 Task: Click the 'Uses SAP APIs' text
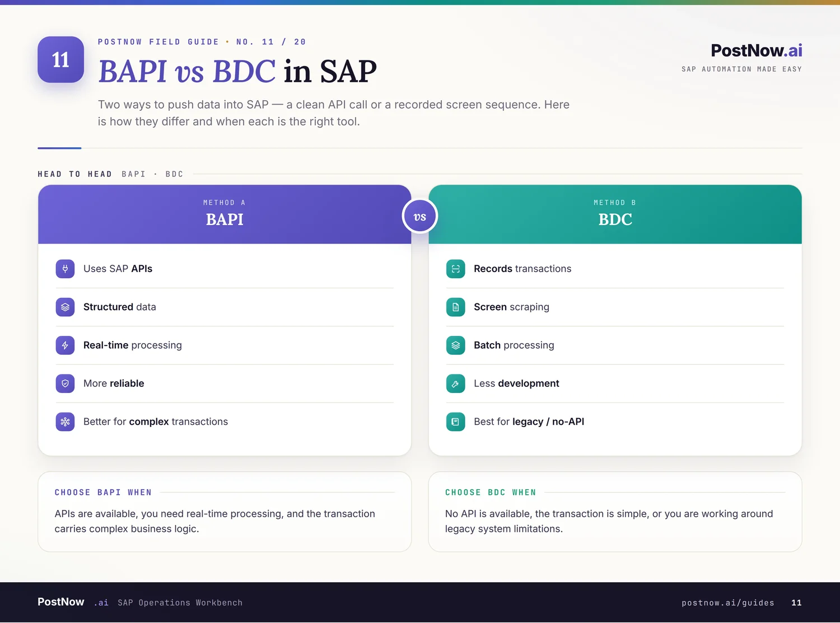(x=118, y=269)
